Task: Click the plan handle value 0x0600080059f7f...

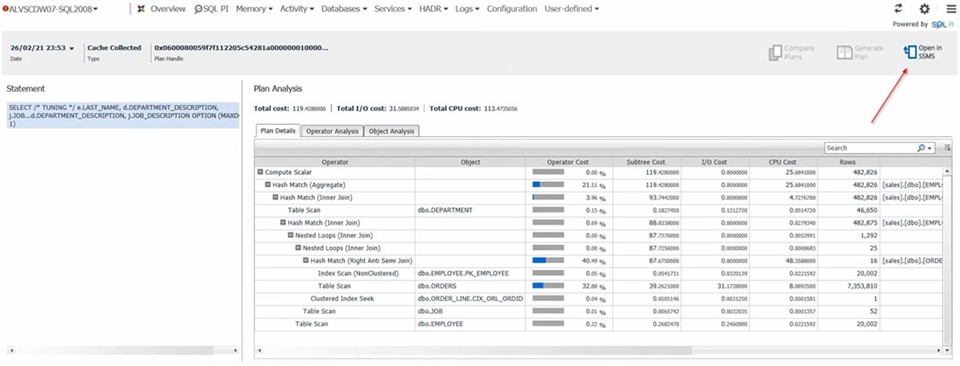Action: (241, 48)
